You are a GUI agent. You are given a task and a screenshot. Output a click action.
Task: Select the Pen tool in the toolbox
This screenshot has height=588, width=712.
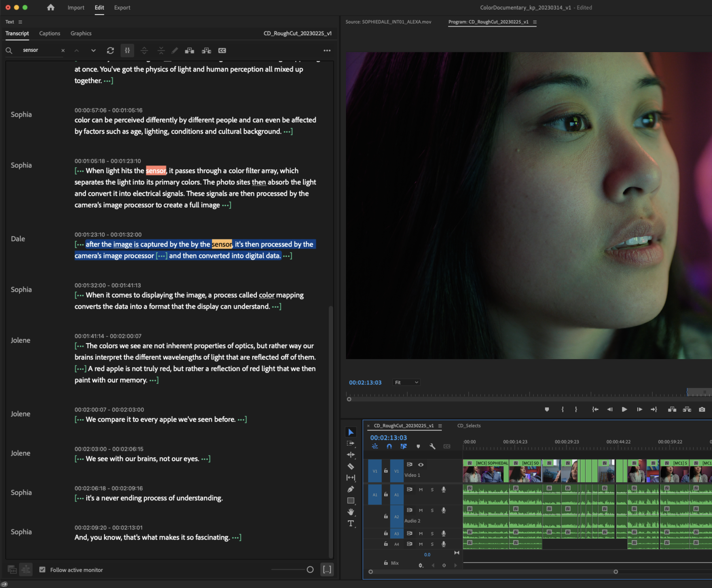coord(351,489)
